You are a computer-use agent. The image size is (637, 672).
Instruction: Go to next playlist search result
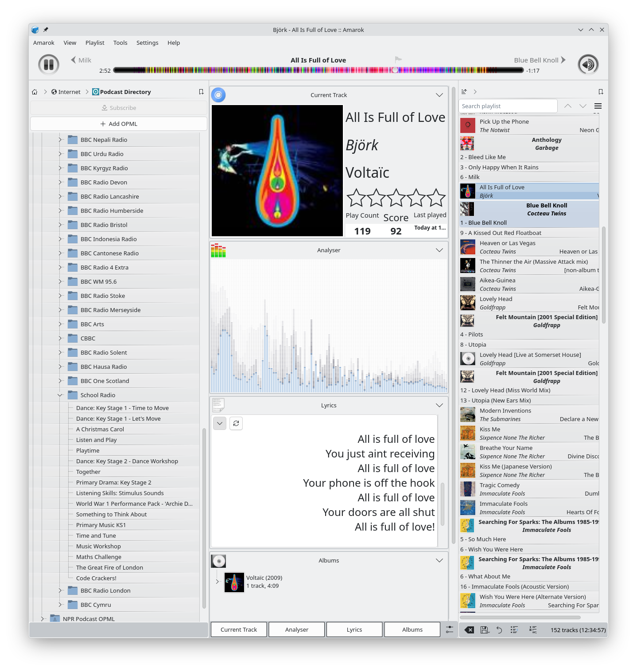pos(583,106)
